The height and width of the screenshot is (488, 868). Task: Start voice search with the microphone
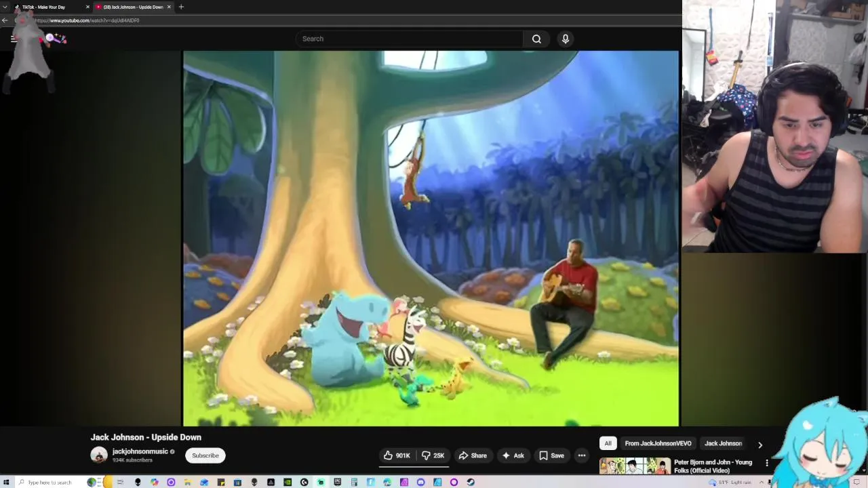(x=566, y=39)
